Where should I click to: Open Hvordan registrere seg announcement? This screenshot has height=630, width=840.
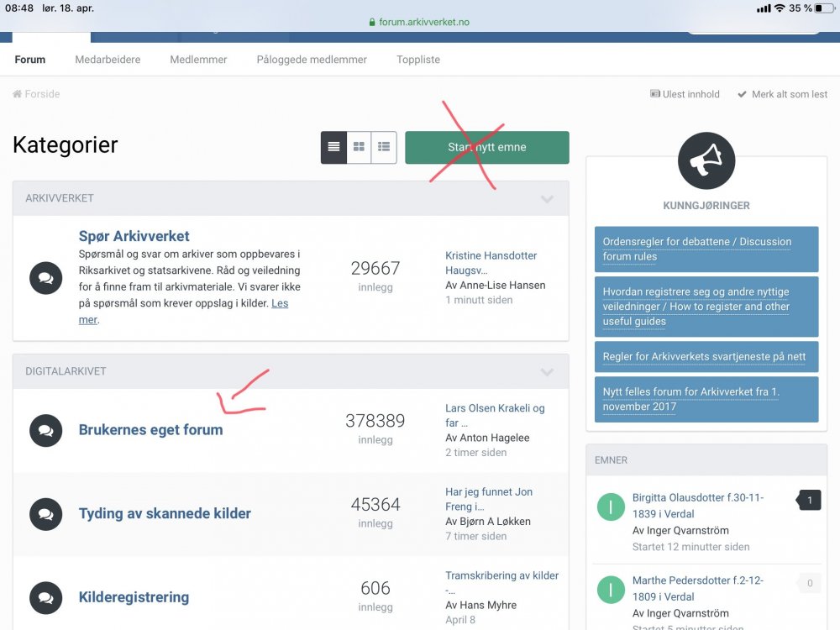tap(706, 307)
